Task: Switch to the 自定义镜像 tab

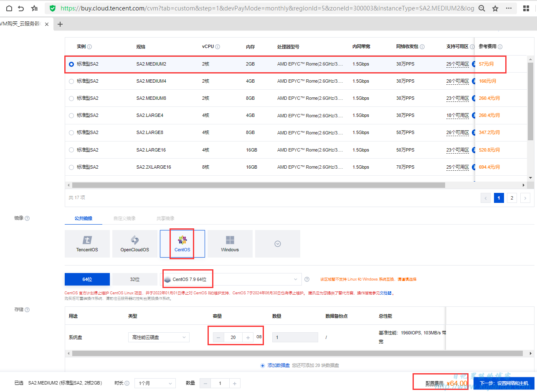Action: (124, 218)
